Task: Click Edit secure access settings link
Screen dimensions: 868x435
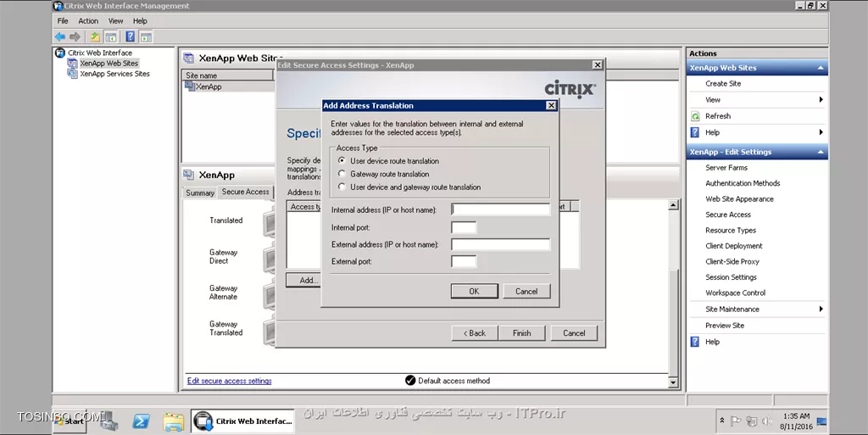Action: pos(229,381)
